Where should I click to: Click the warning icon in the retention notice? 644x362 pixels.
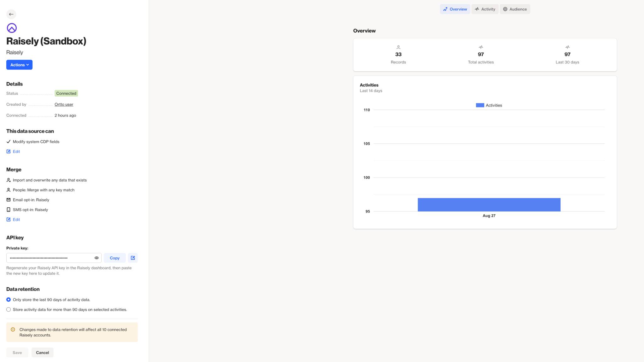click(x=13, y=330)
